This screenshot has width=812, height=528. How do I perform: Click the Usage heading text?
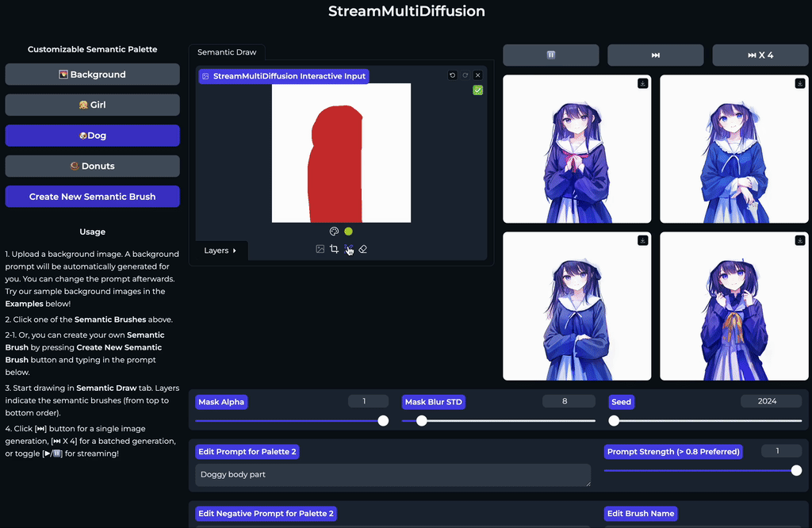pyautogui.click(x=92, y=232)
